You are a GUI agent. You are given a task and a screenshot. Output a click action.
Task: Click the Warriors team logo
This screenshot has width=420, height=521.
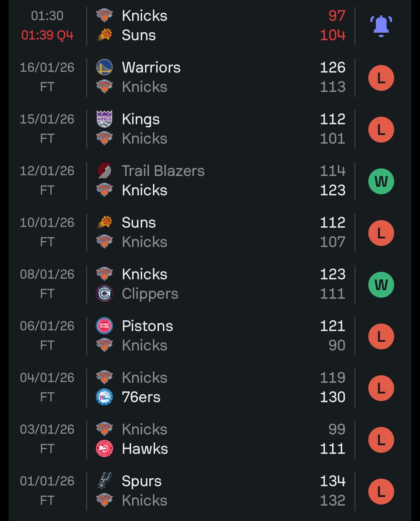coord(104,68)
